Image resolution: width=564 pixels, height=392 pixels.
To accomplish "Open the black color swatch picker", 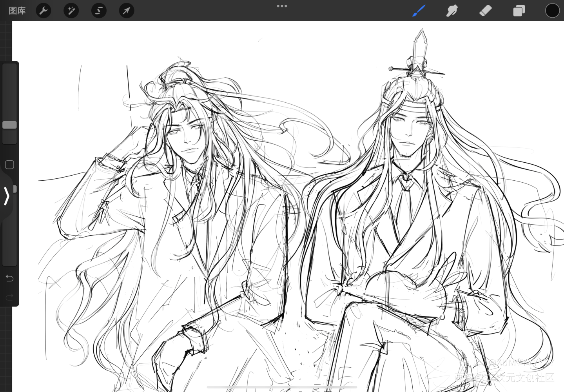I will click(552, 11).
